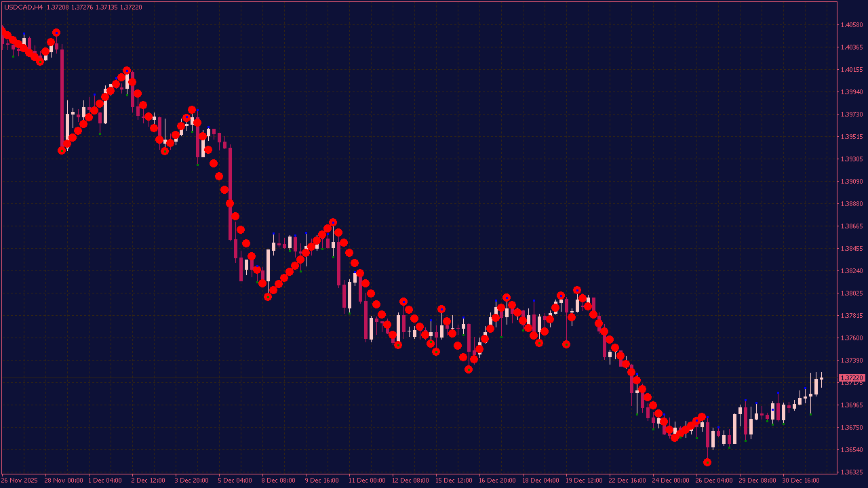Click the blue fractal marker above the 19 Dec peak
Image resolution: width=868 pixels, height=488 pixels.
click(x=577, y=291)
